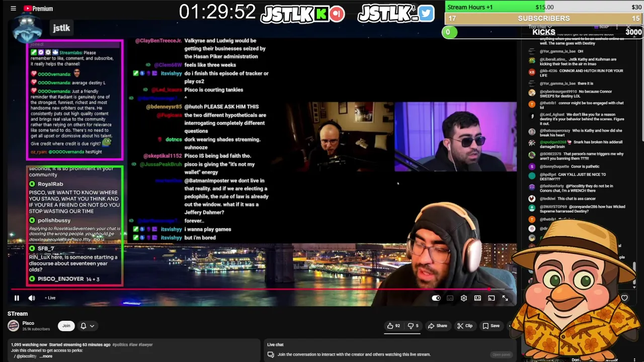The image size is (644, 362).
Task: Select chat user @LiberalLatino_
Action: pyautogui.click(x=553, y=59)
